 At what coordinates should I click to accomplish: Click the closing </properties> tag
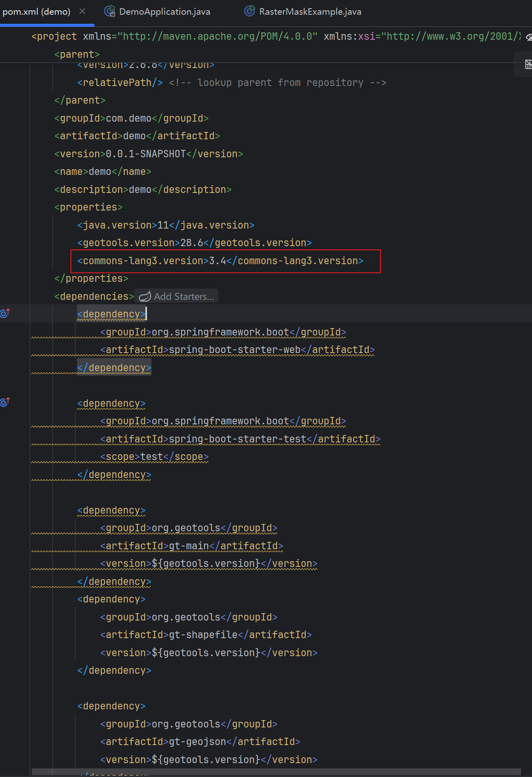tap(91, 279)
